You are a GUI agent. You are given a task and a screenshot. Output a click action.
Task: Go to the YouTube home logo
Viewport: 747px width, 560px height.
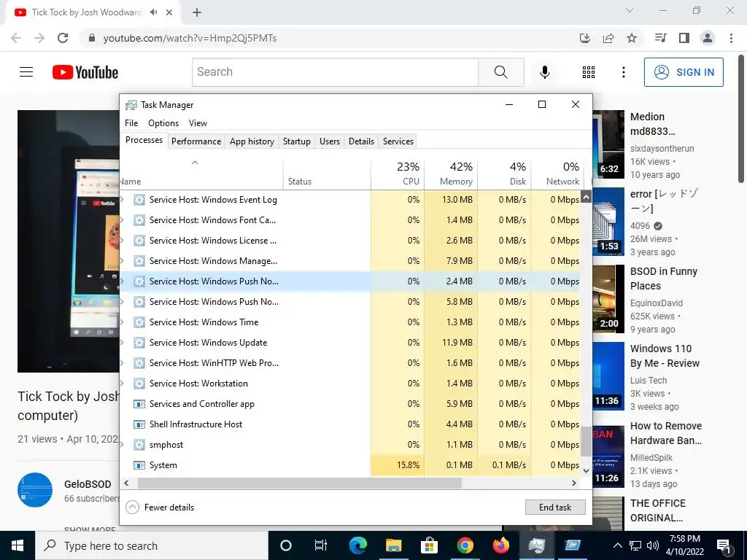[x=85, y=72]
